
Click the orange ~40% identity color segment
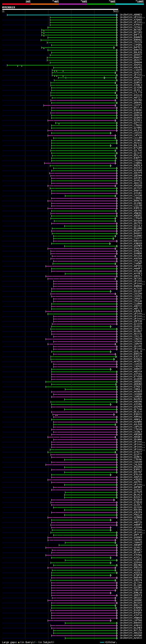tap(45, 4)
